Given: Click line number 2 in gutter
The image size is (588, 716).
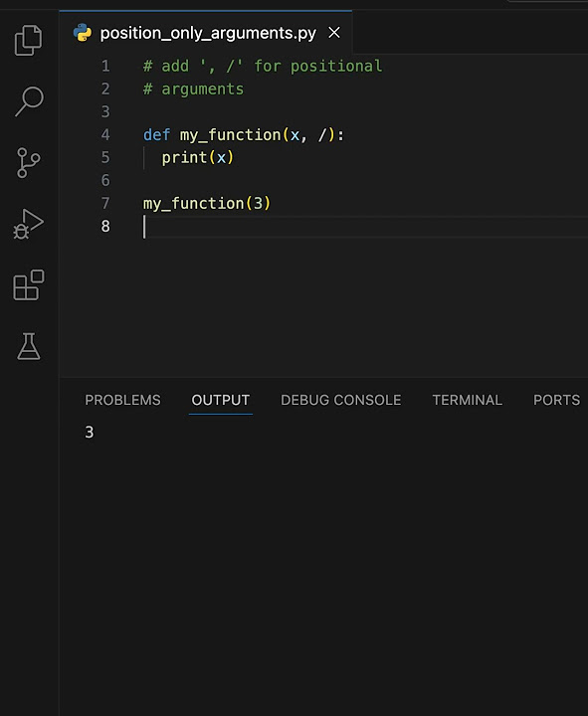Looking at the screenshot, I should [105, 89].
